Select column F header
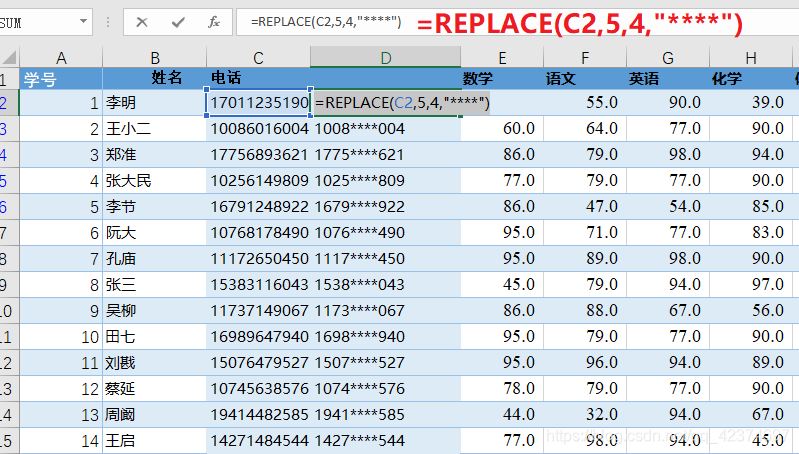 pyautogui.click(x=585, y=58)
